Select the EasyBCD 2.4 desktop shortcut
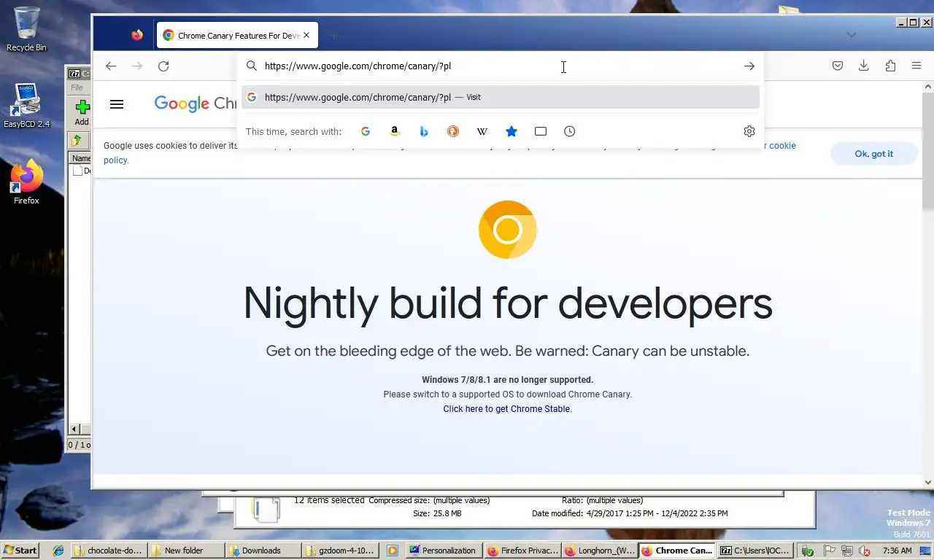Image resolution: width=934 pixels, height=560 pixels. (26, 106)
